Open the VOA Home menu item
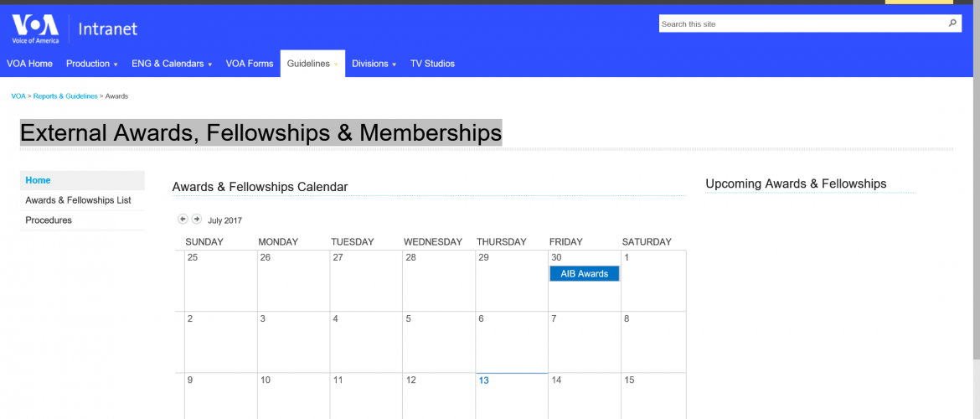The width and height of the screenshot is (980, 419). [29, 64]
